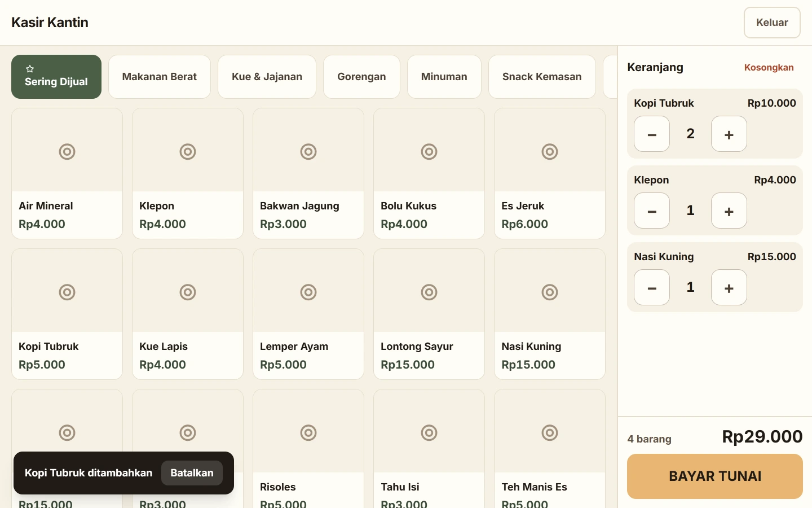Pay with BAYAR TUNAI button
This screenshot has height=508, width=812.
[715, 476]
